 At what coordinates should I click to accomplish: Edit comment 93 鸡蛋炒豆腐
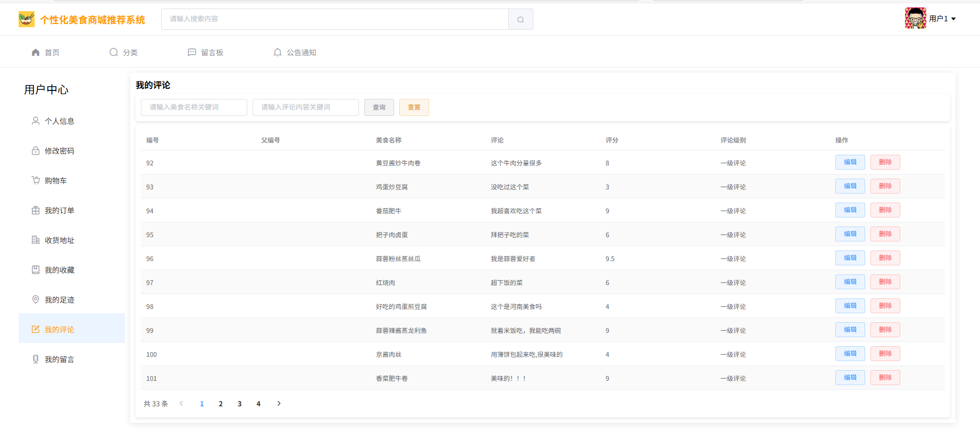click(x=850, y=186)
